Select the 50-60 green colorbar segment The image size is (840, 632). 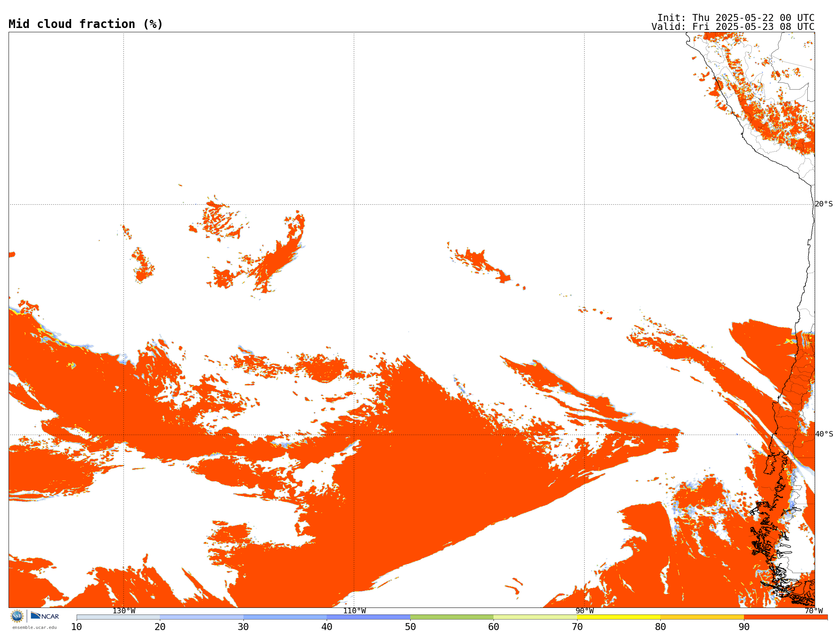click(452, 617)
